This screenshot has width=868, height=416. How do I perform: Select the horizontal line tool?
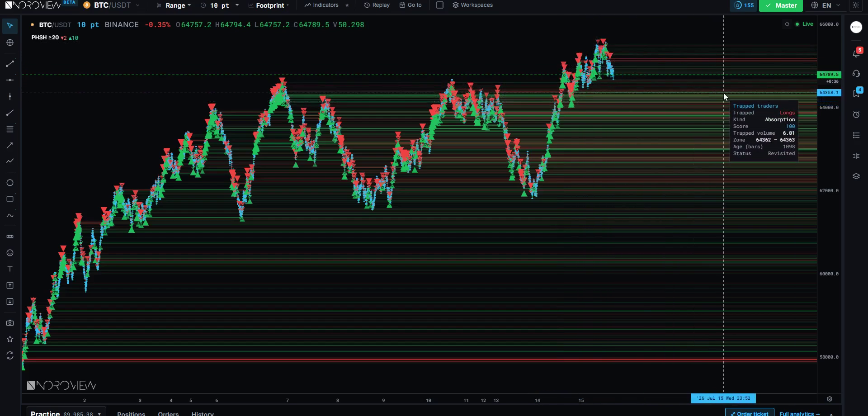(x=10, y=80)
